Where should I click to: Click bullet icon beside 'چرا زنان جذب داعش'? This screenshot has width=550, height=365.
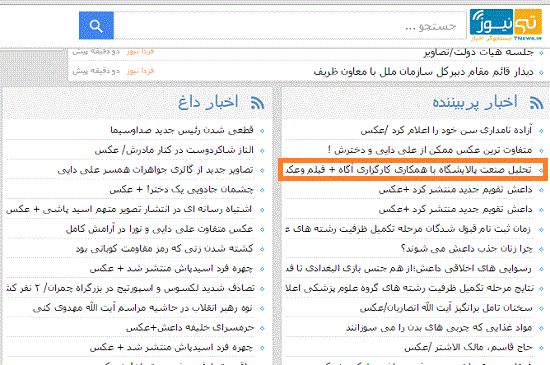pyautogui.click(x=541, y=250)
